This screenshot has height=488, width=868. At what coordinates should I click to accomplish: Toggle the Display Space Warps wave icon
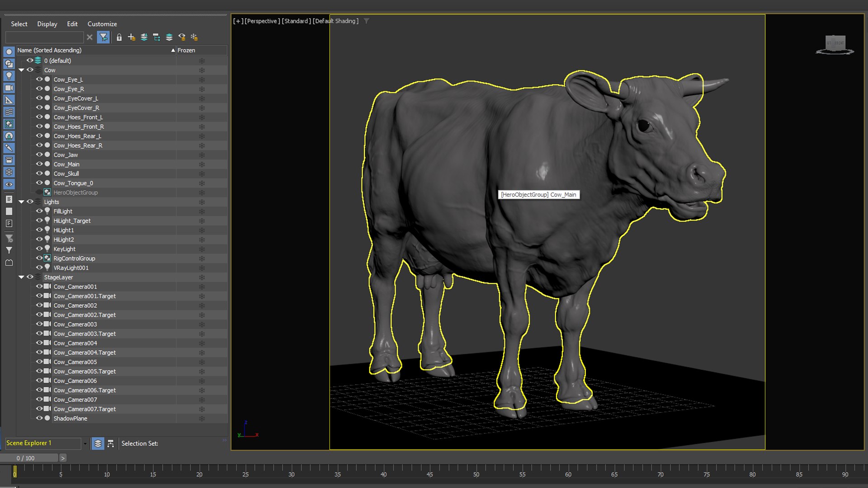[x=9, y=112]
